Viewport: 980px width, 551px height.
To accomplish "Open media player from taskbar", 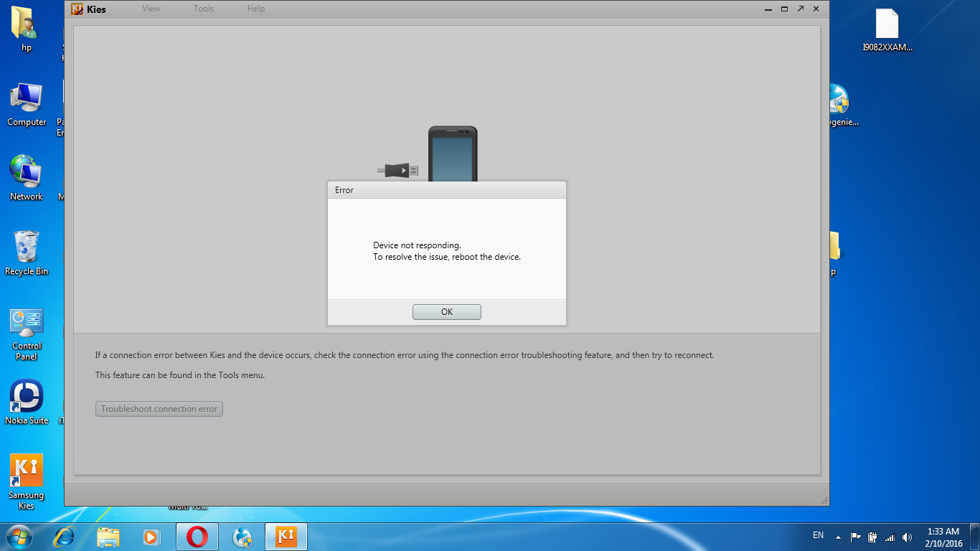I will tap(151, 537).
